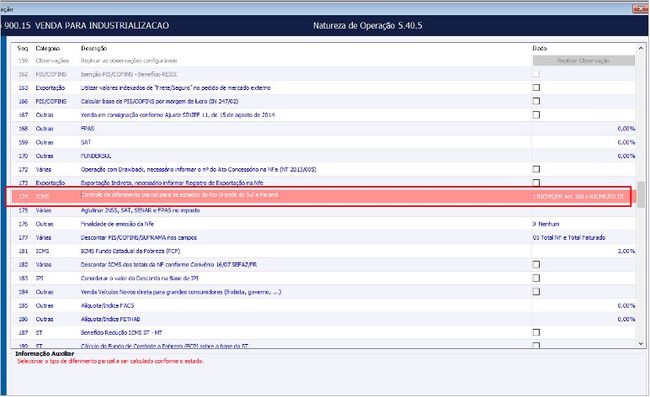Select the 'Venda em consignação conforme Ajuste SINIEF' text
The width and height of the screenshot is (650, 397).
pyautogui.click(x=177, y=115)
